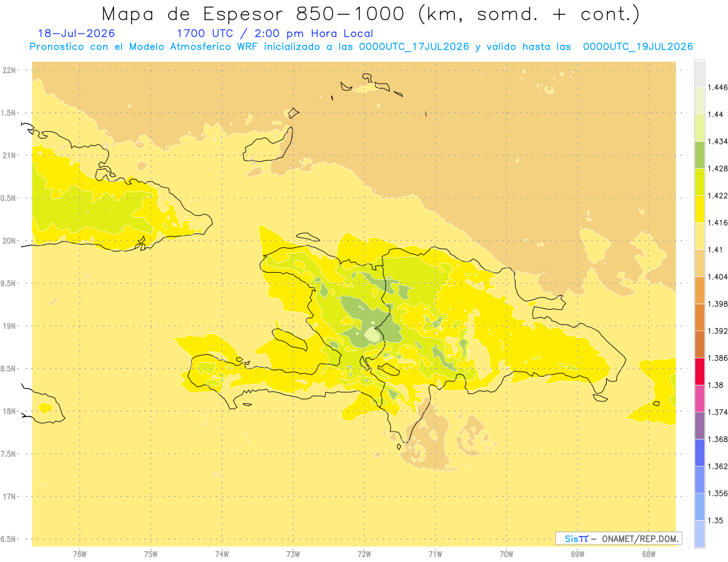728x562 pixels.
Task: Select the tan legend swatch between 1.404 and 1.41
Action: [699, 263]
